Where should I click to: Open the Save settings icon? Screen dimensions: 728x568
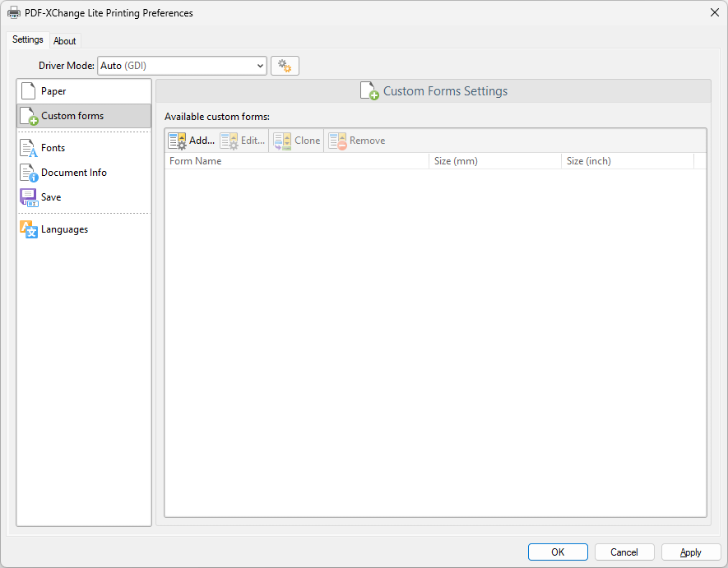click(x=29, y=197)
